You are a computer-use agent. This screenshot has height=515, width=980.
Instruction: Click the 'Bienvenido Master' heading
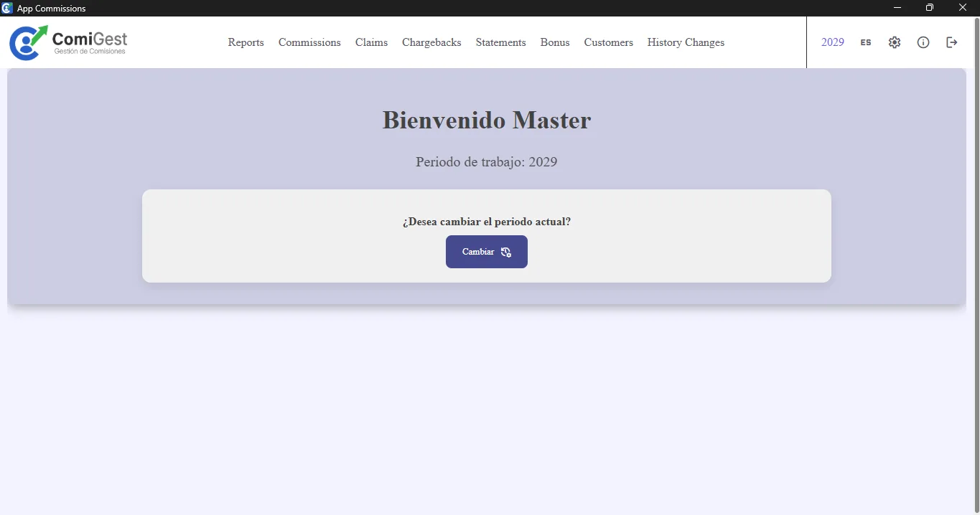click(x=487, y=120)
